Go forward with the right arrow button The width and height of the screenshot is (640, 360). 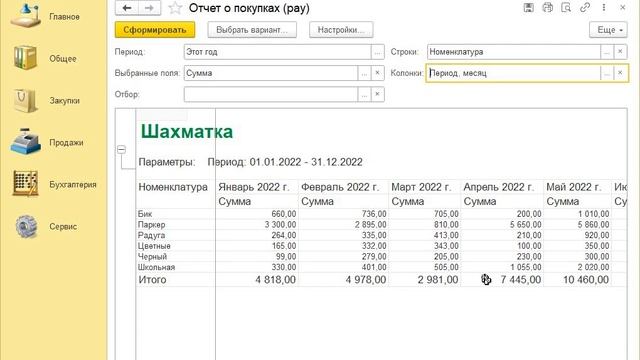[x=149, y=8]
